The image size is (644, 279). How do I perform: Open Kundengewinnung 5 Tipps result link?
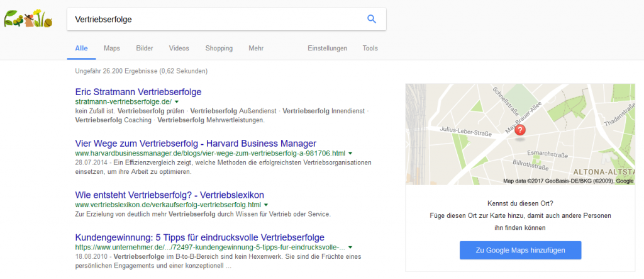(x=199, y=237)
